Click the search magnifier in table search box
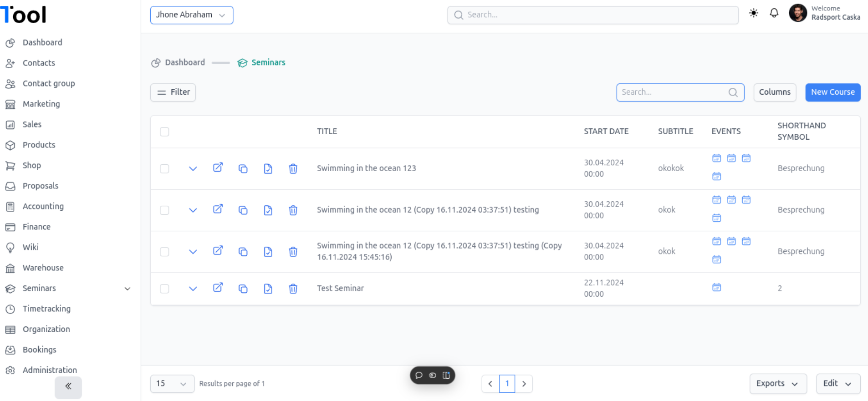The image size is (868, 401). pos(733,92)
